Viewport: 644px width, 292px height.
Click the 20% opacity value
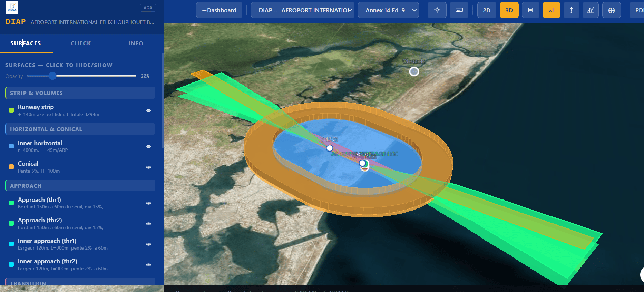(145, 76)
